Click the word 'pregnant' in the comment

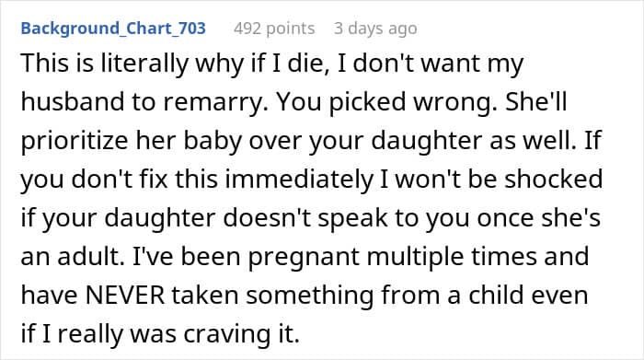point(304,258)
